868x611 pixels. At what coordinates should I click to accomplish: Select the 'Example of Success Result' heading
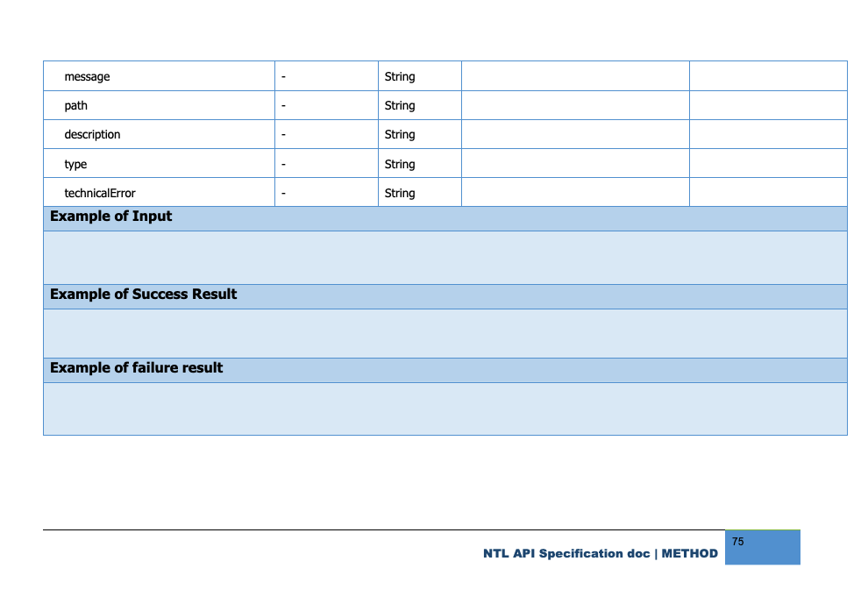tap(144, 295)
